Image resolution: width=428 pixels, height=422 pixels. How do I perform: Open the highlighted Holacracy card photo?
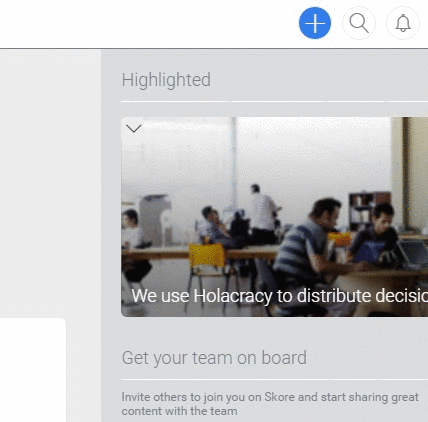[x=274, y=217]
